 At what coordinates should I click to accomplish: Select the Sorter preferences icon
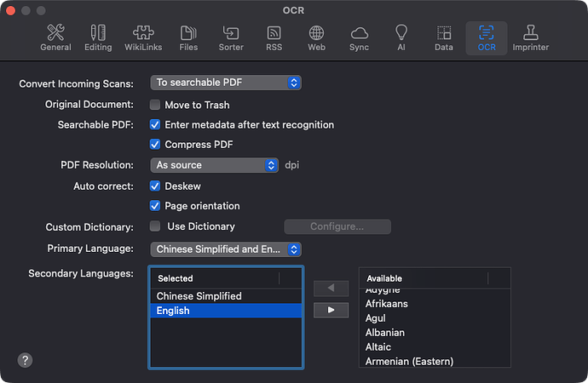231,38
